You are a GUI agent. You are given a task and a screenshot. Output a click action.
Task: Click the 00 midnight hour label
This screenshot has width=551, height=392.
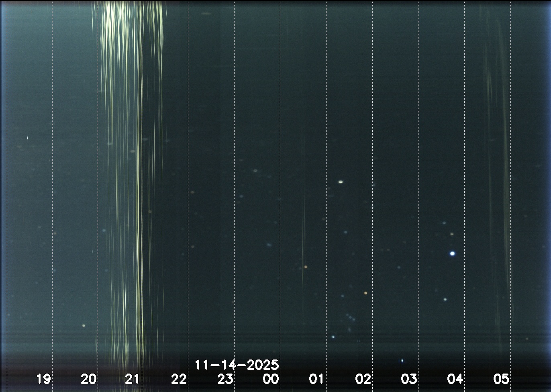tap(271, 379)
